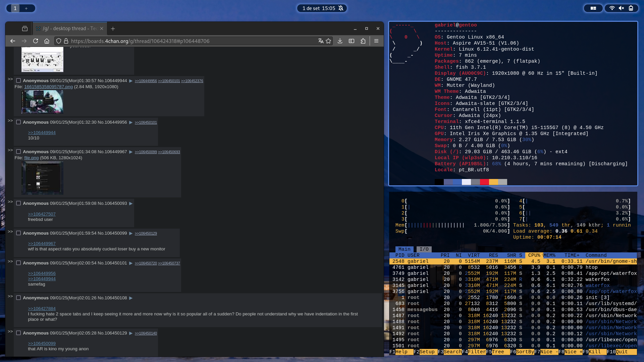Close the /g/ desktop thread tab
The width and height of the screenshot is (644, 362).
(102, 28)
